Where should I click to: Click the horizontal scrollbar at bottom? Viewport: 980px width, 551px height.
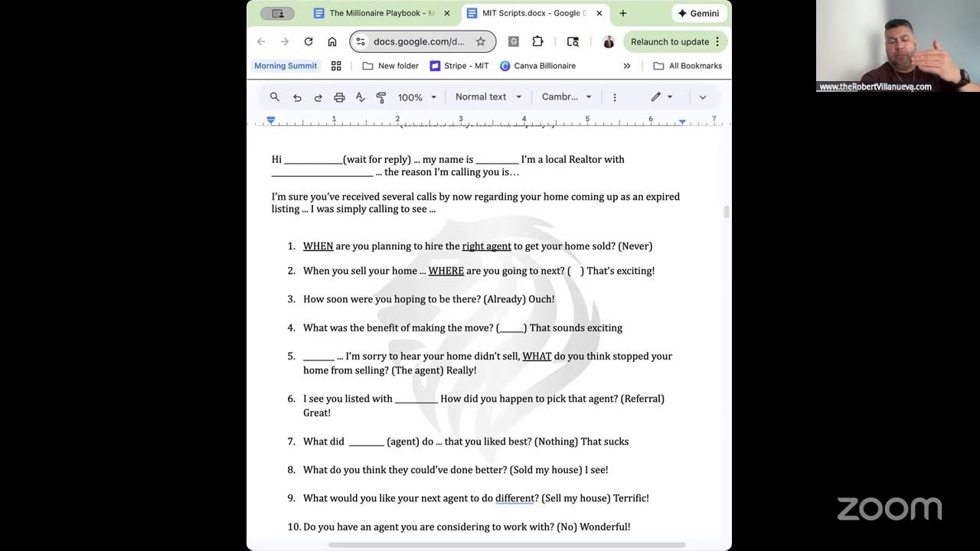tap(507, 546)
